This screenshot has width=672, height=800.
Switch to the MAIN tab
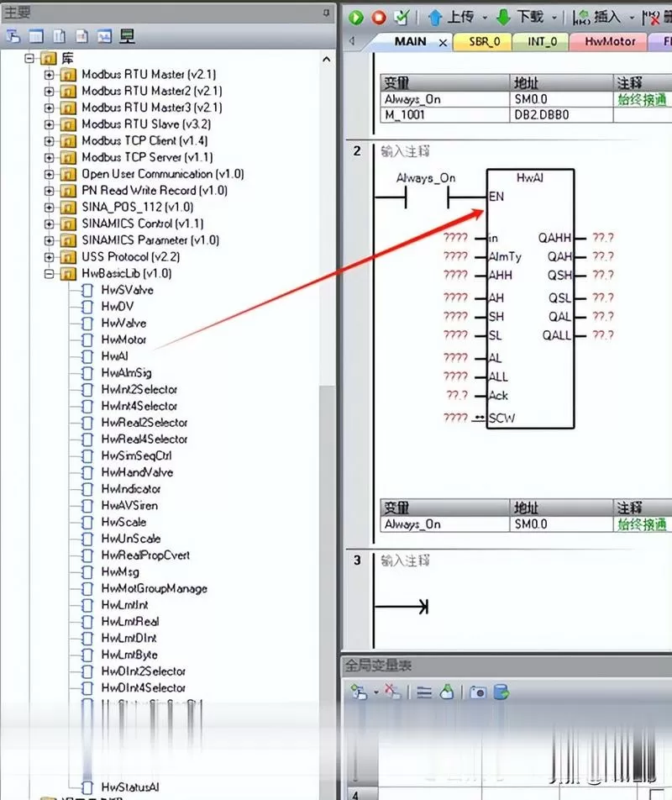[x=410, y=41]
